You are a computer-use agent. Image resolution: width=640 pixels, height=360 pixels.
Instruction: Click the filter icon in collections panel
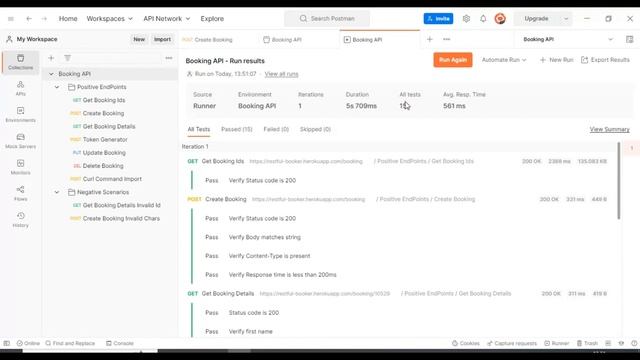pos(67,58)
